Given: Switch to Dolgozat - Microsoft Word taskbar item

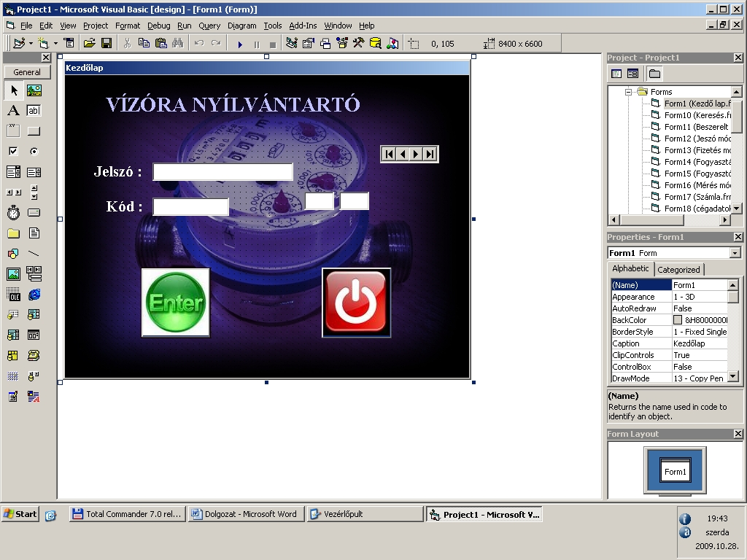Looking at the screenshot, I should (x=247, y=514).
